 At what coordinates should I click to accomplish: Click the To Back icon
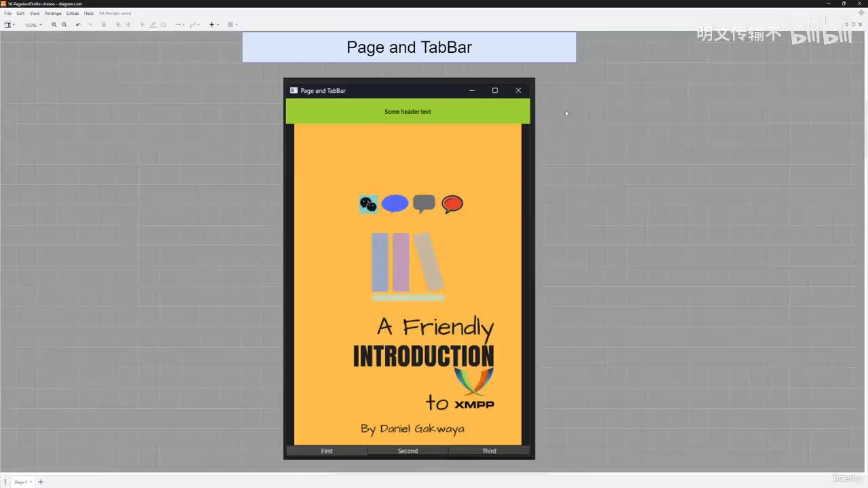pyautogui.click(x=128, y=25)
